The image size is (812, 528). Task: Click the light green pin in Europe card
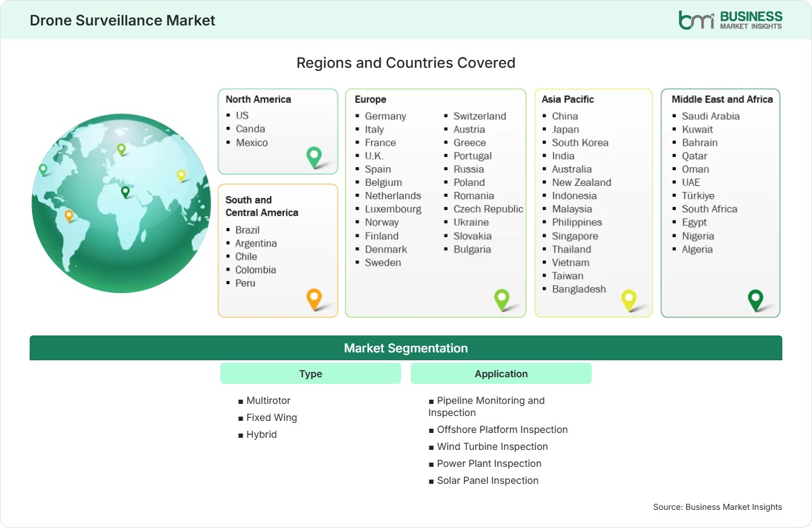point(502,299)
